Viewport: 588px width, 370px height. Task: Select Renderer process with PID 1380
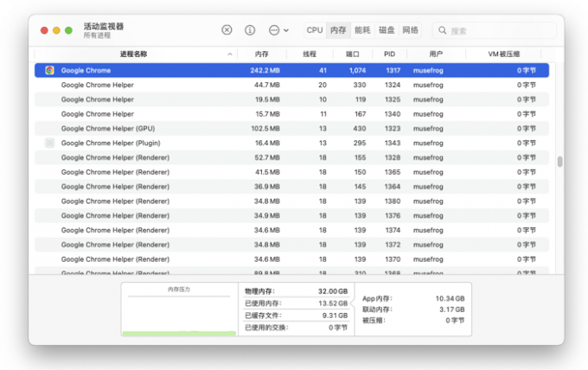click(x=291, y=201)
